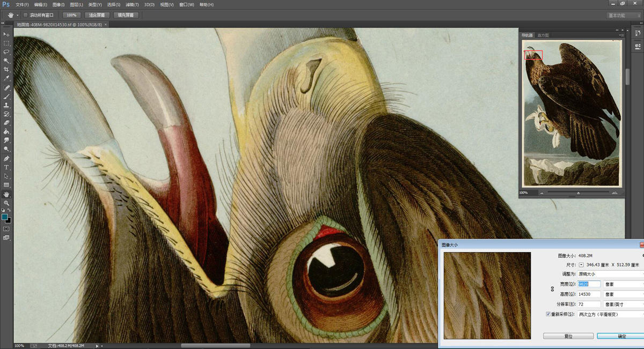Select the Pen tool
Screen dimensions: 644x349
tap(6, 159)
